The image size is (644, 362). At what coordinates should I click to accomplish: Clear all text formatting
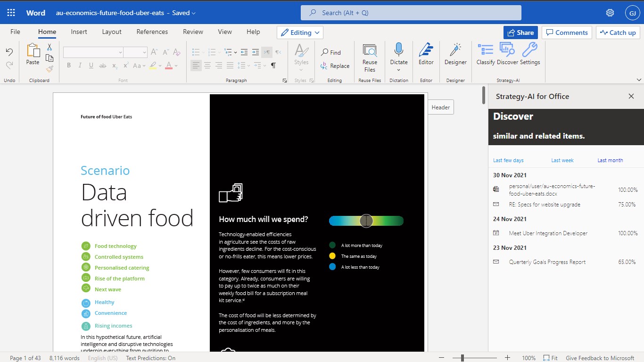177,52
